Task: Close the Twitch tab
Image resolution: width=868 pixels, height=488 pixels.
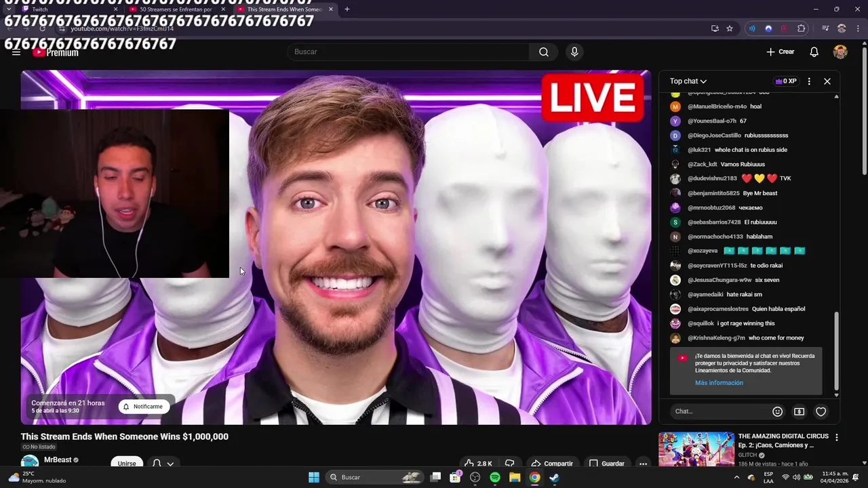Action: (x=115, y=9)
